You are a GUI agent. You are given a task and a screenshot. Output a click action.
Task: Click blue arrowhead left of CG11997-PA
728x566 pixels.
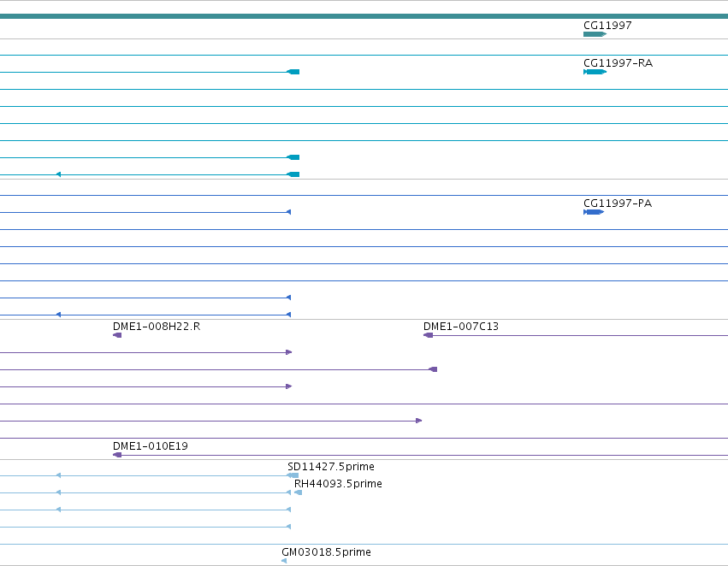click(289, 212)
